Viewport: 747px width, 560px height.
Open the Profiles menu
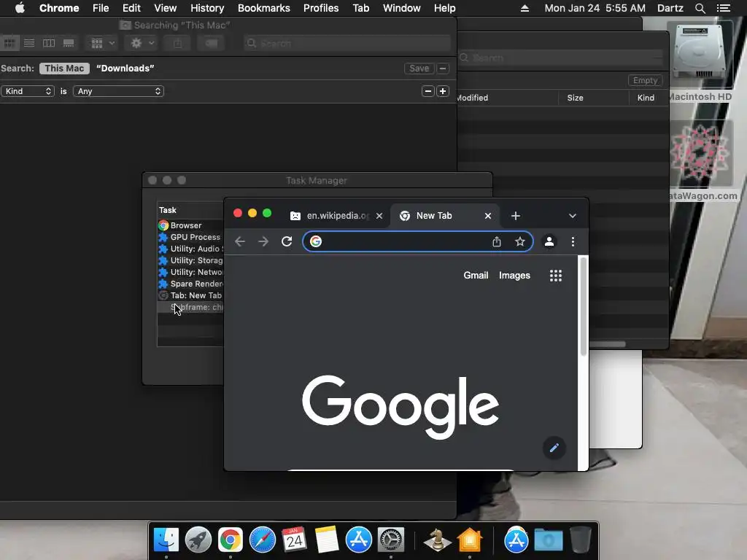[x=321, y=8]
